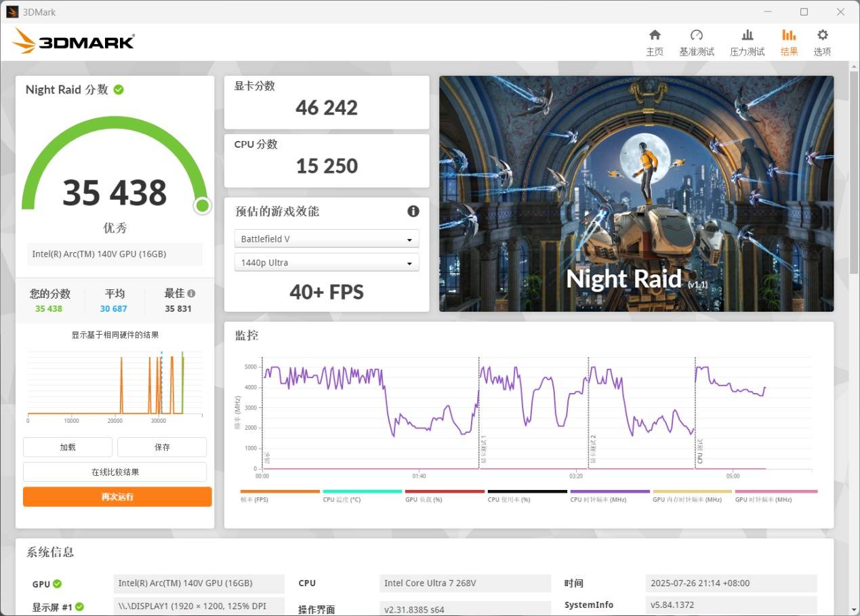This screenshot has height=616, width=860.
Task: Toggle CPU 时钟频率 purple legend item
Action: (609, 495)
